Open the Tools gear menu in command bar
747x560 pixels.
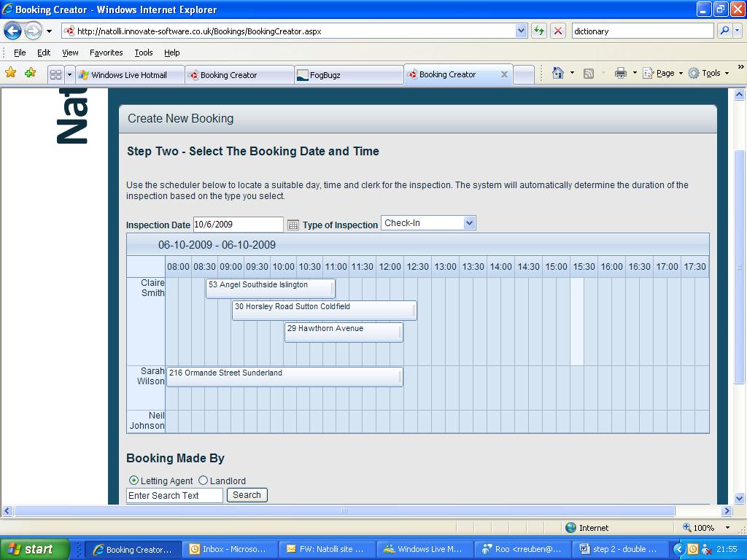[x=708, y=73]
